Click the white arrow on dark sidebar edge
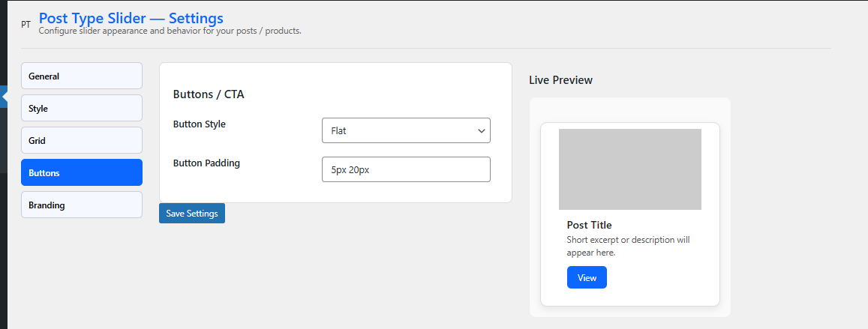This screenshot has height=329, width=868. pos(4,96)
